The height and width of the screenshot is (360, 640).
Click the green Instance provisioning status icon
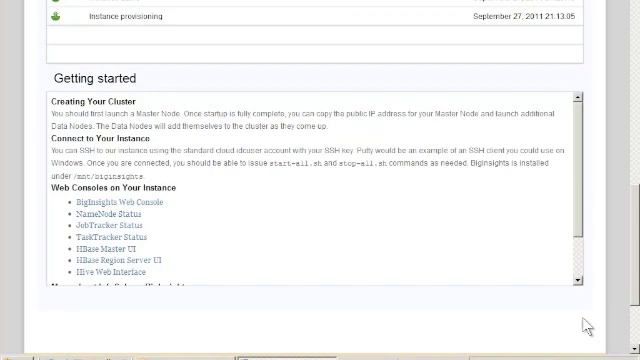[x=56, y=16]
